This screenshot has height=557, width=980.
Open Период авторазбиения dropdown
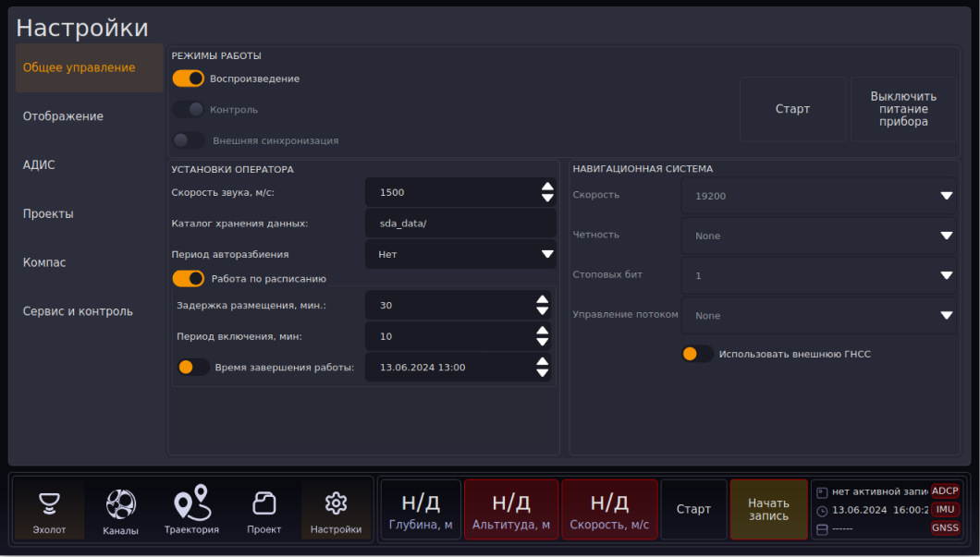460,254
